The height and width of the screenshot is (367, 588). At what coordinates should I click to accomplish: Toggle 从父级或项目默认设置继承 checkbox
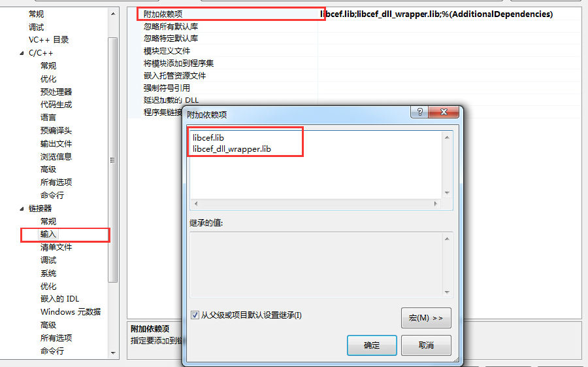[x=195, y=315]
